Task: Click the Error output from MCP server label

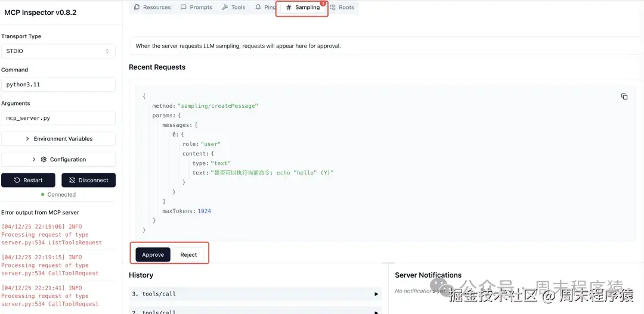Action: (x=40, y=213)
